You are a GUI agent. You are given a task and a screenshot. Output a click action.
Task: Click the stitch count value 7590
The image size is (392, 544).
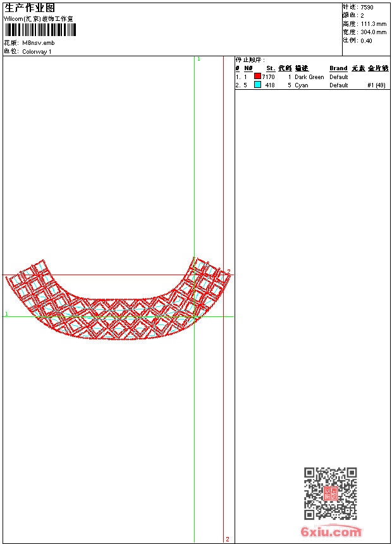tap(367, 8)
